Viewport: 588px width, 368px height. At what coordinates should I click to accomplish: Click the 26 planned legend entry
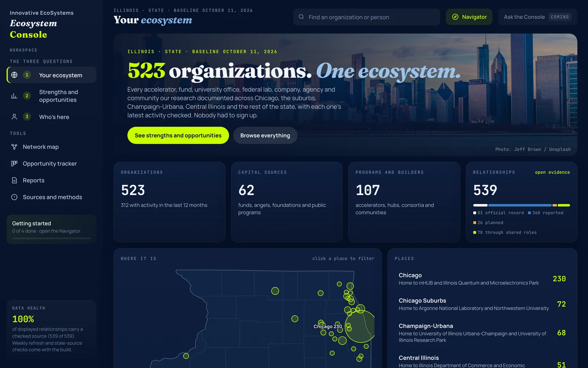tap(488, 223)
